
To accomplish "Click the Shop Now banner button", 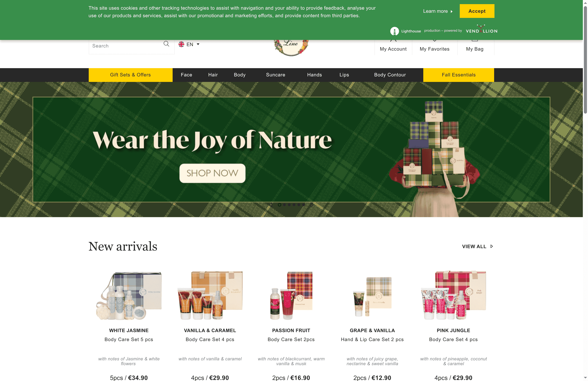I will click(x=213, y=173).
